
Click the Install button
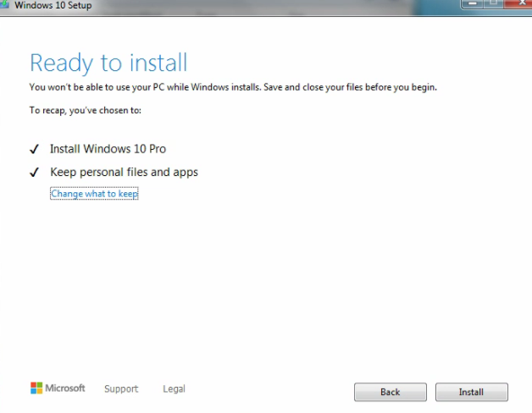tap(472, 392)
